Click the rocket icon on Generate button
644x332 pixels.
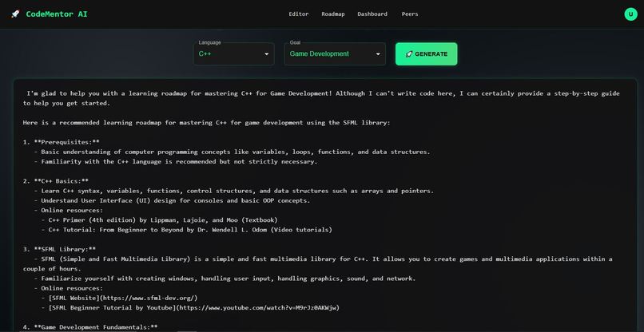pos(409,54)
